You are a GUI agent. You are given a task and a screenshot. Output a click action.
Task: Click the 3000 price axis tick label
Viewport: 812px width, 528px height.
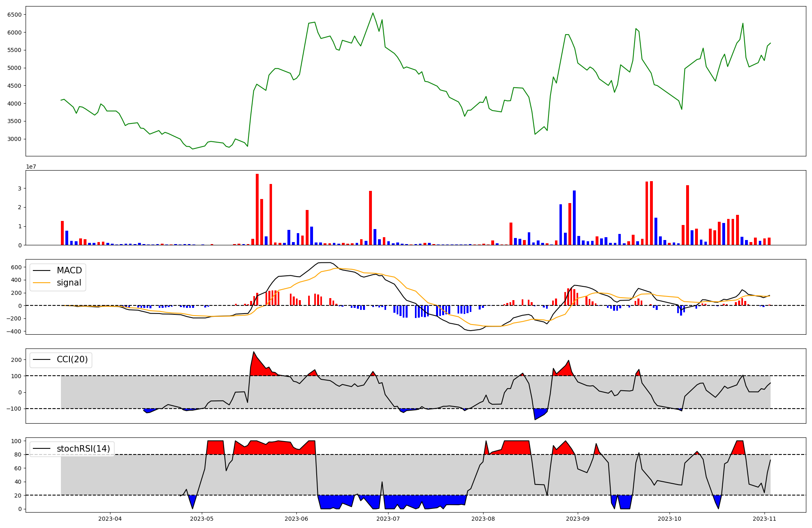(15, 139)
